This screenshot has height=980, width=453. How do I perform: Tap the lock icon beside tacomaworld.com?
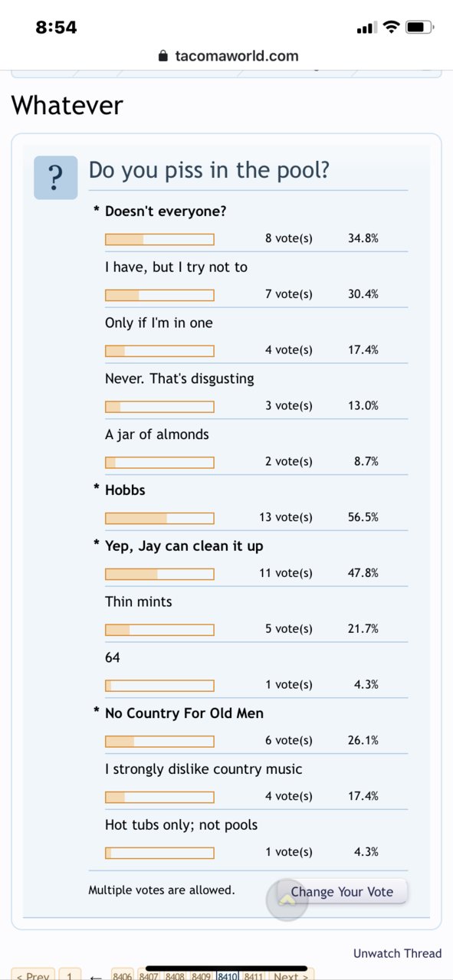162,56
